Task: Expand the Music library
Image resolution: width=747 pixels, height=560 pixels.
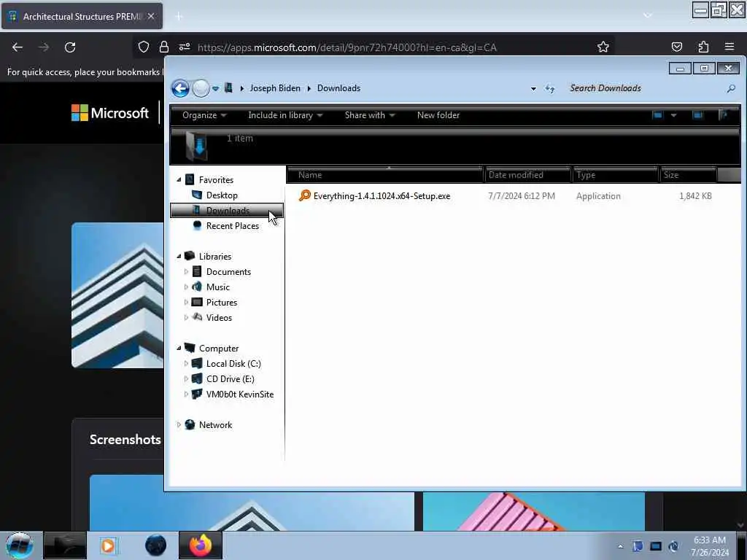Action: click(x=186, y=287)
